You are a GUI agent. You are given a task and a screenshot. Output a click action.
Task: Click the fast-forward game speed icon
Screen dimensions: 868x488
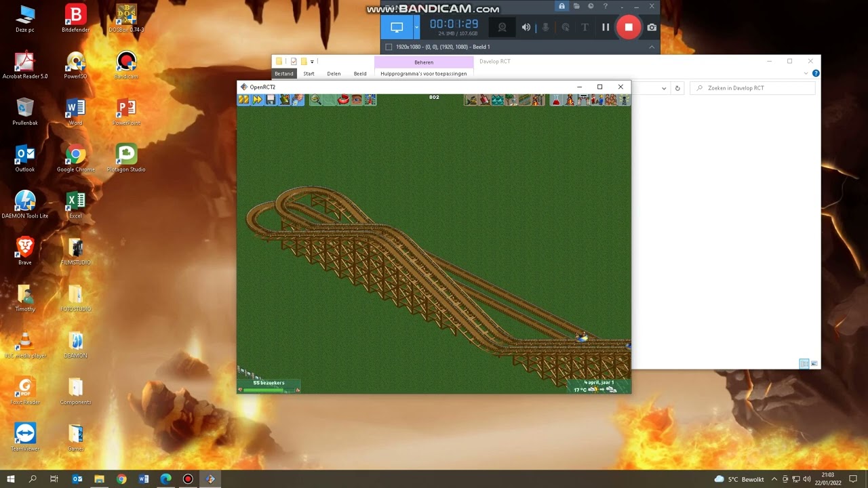pyautogui.click(x=257, y=100)
